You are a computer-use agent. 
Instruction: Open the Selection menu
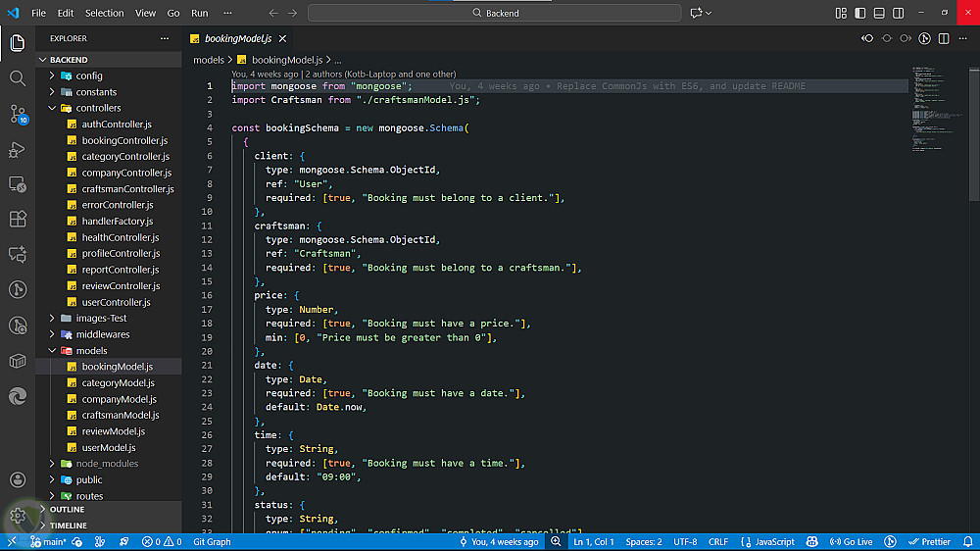click(x=104, y=13)
